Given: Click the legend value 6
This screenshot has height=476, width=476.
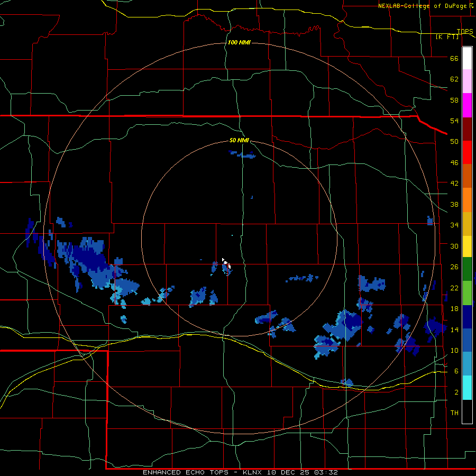Looking at the screenshot, I should pyautogui.click(x=456, y=371).
